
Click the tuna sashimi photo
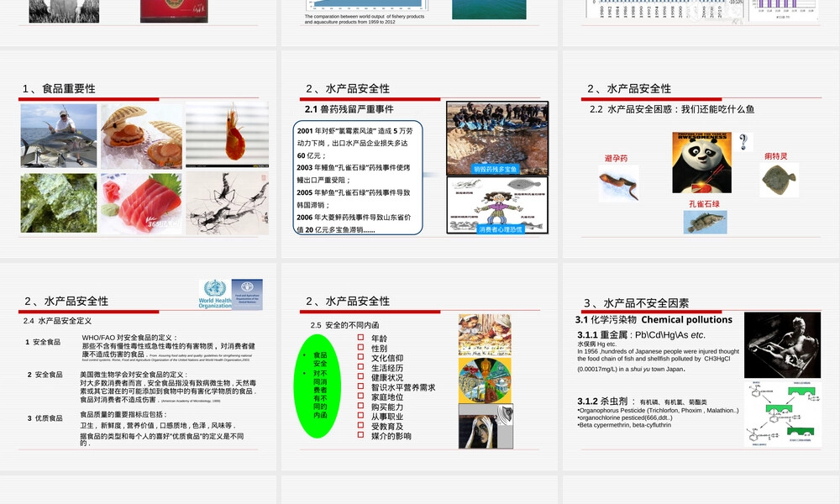[141, 203]
